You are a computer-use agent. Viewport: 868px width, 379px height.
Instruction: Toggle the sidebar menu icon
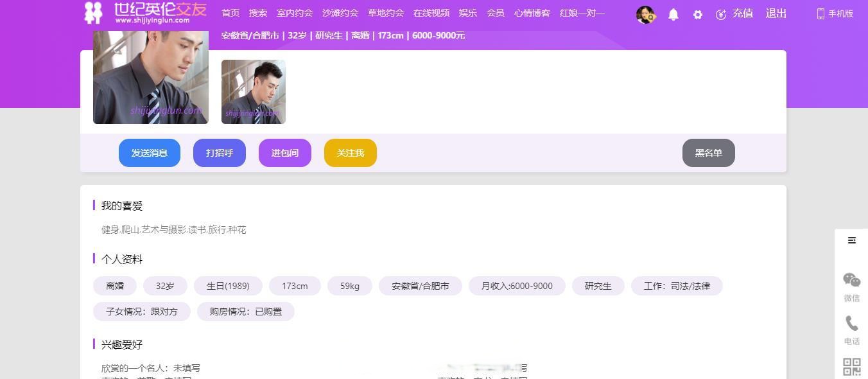coord(852,240)
